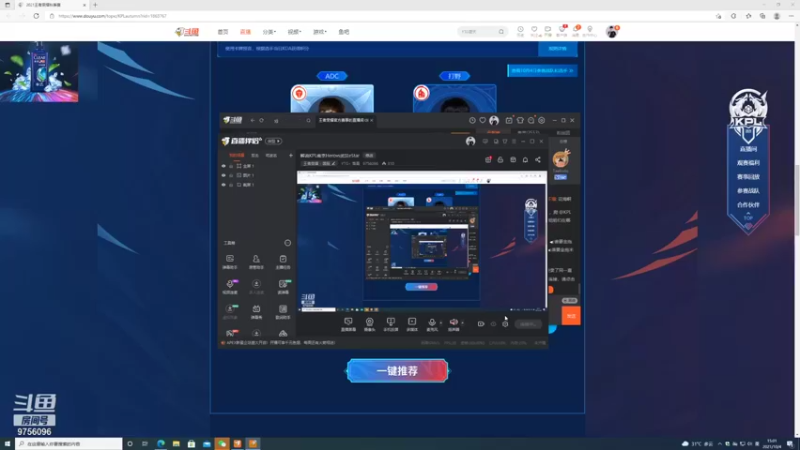Toggle lock on the second source row
The width and height of the screenshot is (800, 450).
click(x=231, y=175)
